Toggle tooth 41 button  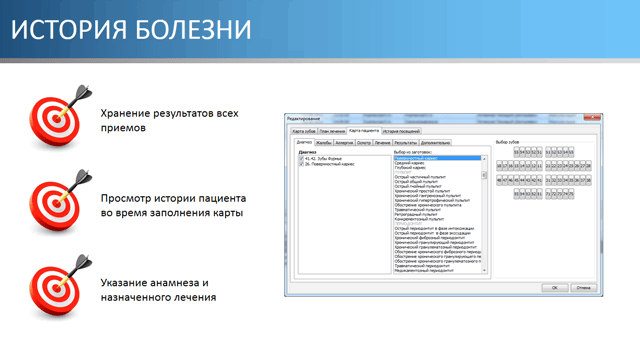(x=540, y=180)
